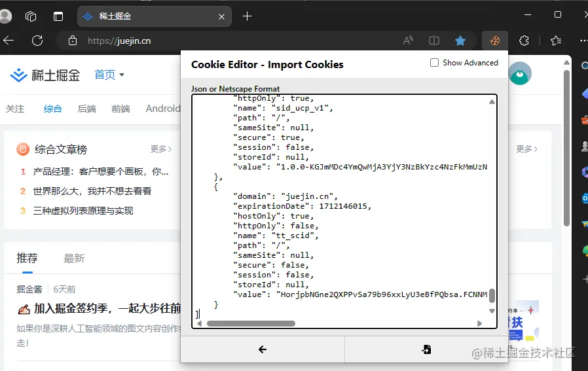Screen dimensions: 588x371
Task: Click the horizontal scroll right arrow
Action: [479, 323]
